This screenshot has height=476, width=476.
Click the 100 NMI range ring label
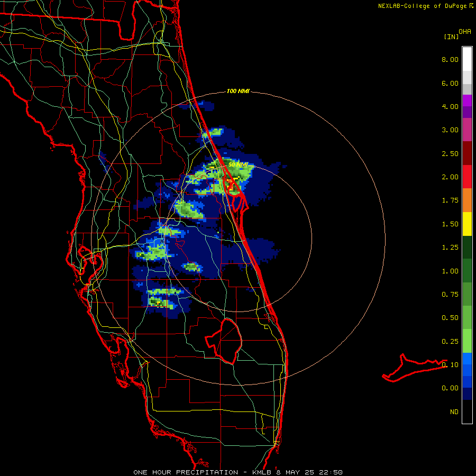point(238,91)
